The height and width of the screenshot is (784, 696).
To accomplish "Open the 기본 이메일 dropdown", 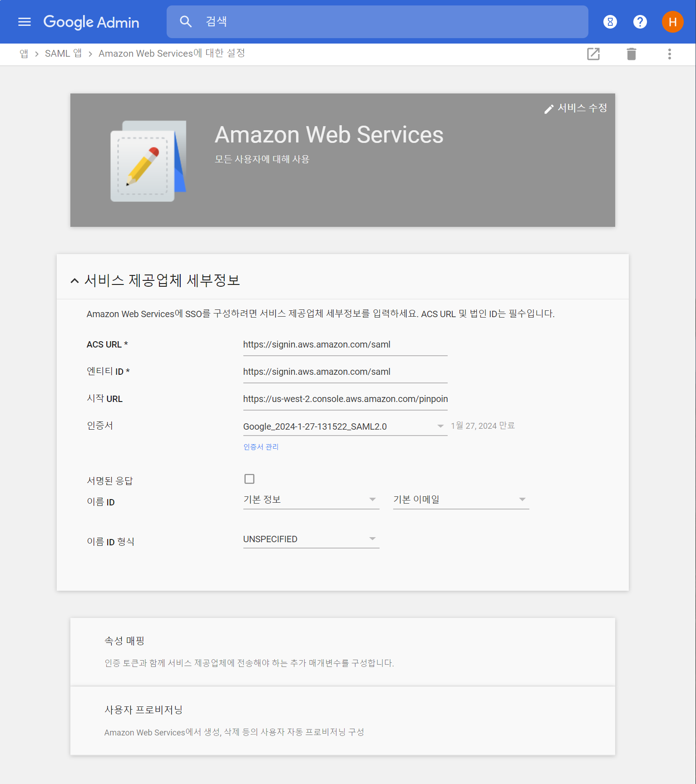I will (461, 500).
